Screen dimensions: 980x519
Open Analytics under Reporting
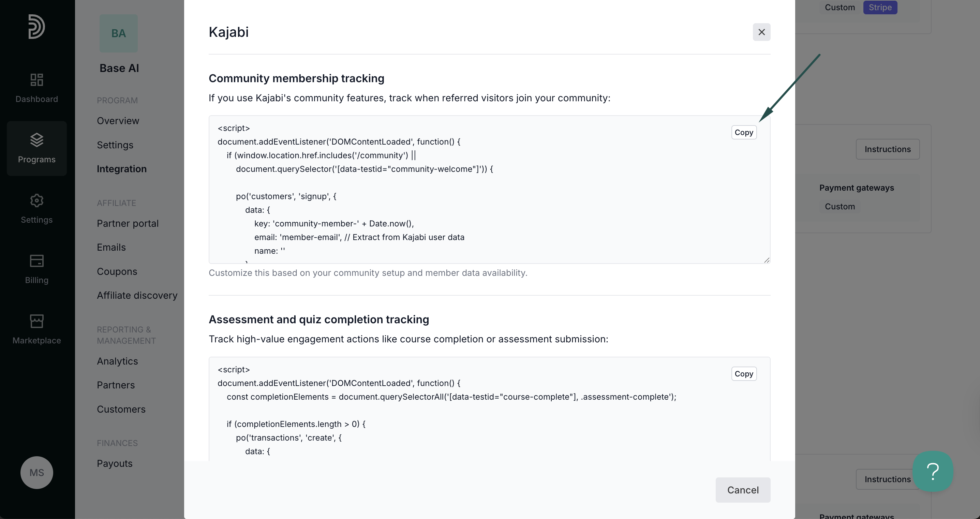point(117,361)
